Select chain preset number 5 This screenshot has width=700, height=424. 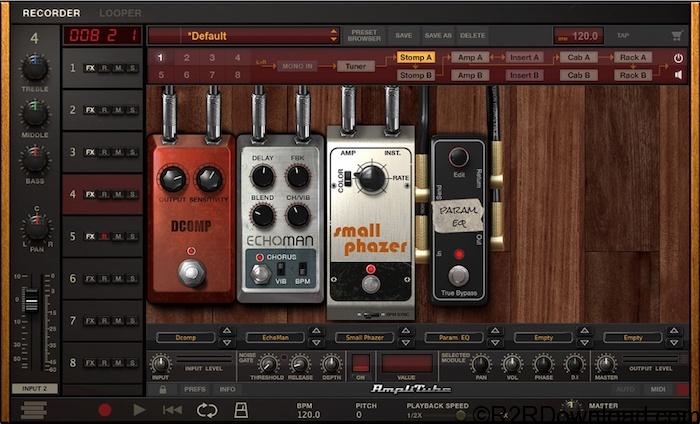(161, 75)
